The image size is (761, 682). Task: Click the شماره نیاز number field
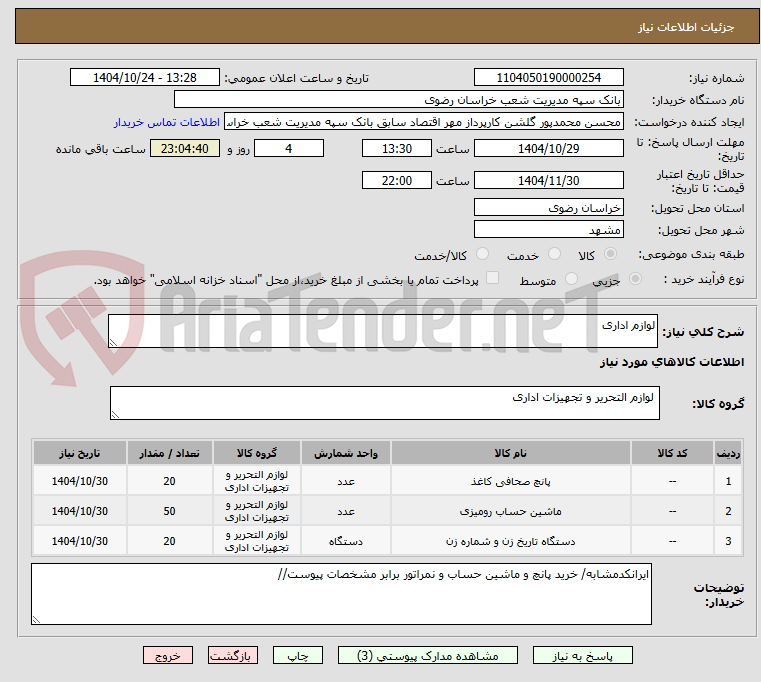548,77
